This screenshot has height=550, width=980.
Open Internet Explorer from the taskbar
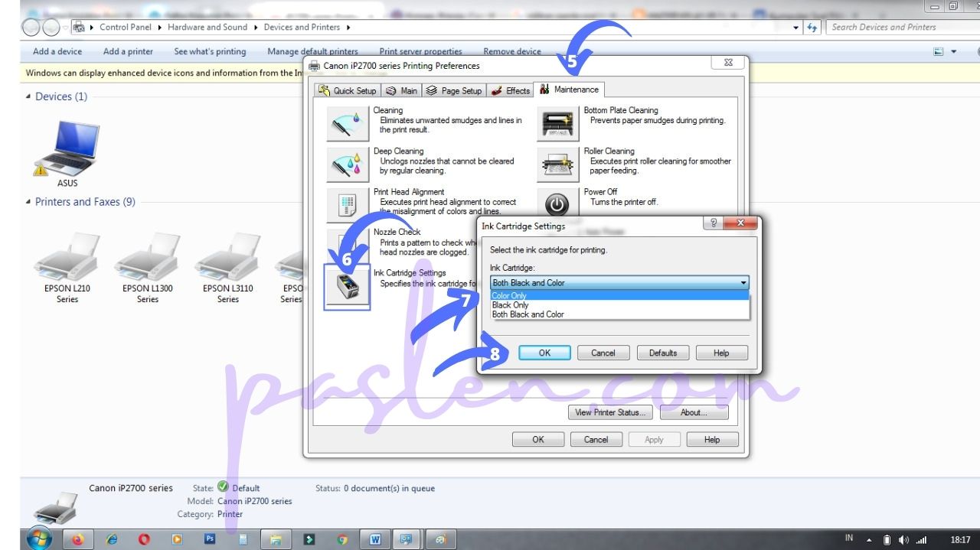pos(113,539)
